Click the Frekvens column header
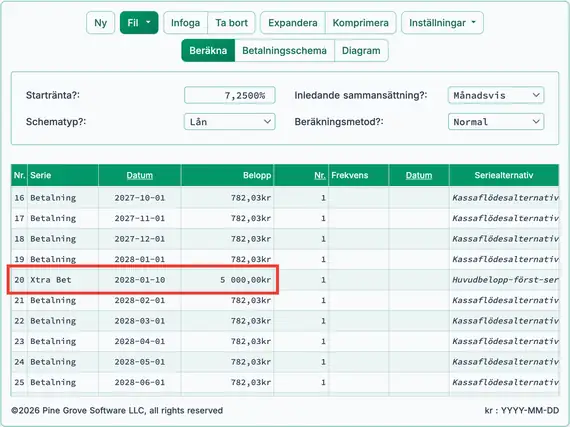The height and width of the screenshot is (427, 570). pyautogui.click(x=358, y=176)
